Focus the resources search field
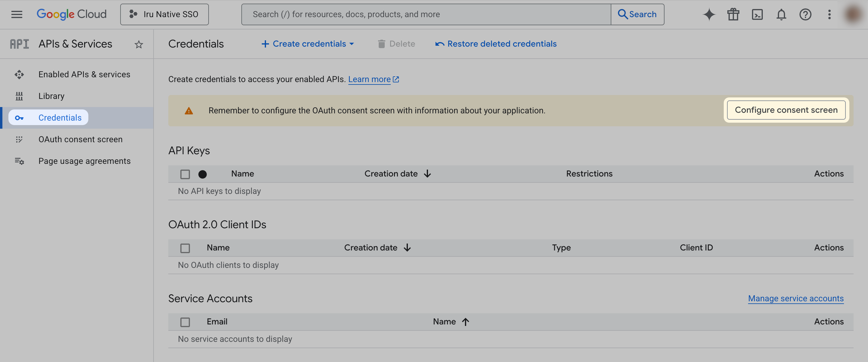Screen dimensions: 868x362 [x=426, y=14]
